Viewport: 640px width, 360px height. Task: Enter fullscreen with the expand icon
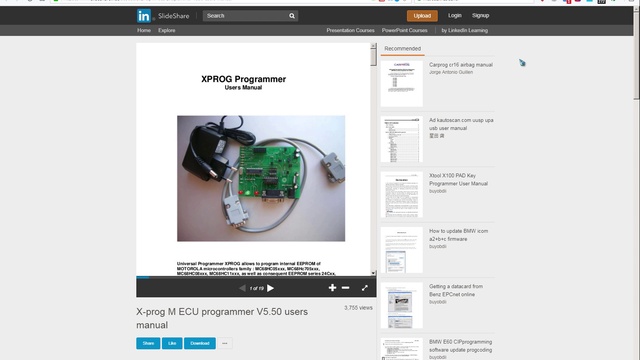point(364,288)
